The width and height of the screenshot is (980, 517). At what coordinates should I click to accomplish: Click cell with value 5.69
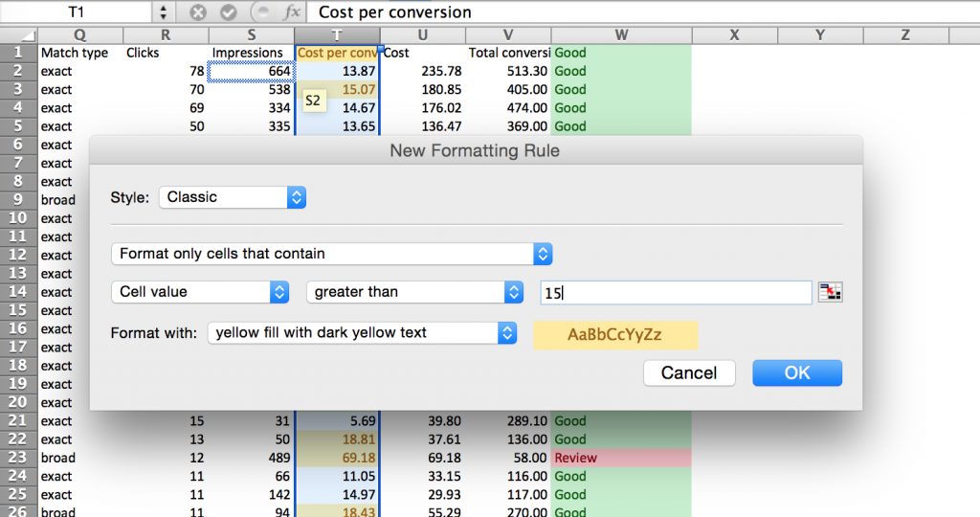point(338,420)
